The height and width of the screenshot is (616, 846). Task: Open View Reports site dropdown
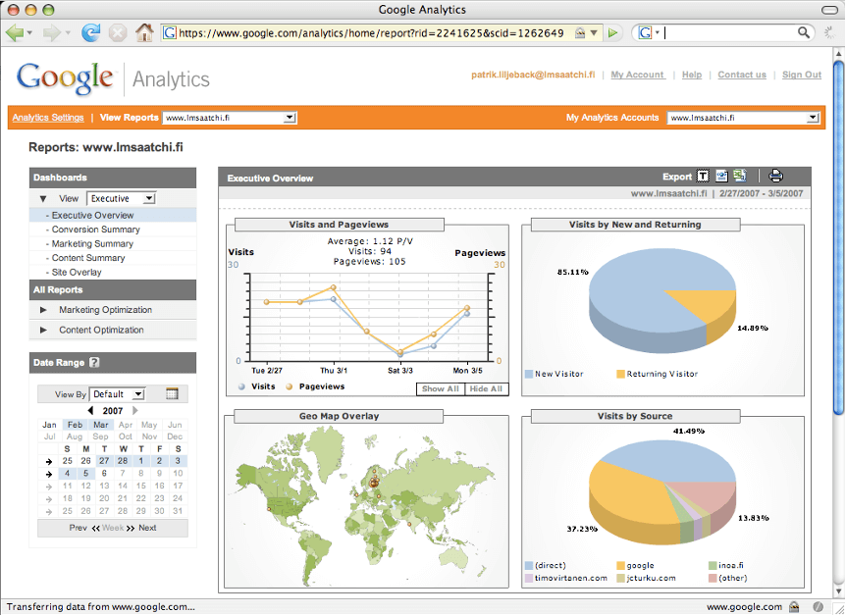point(230,118)
